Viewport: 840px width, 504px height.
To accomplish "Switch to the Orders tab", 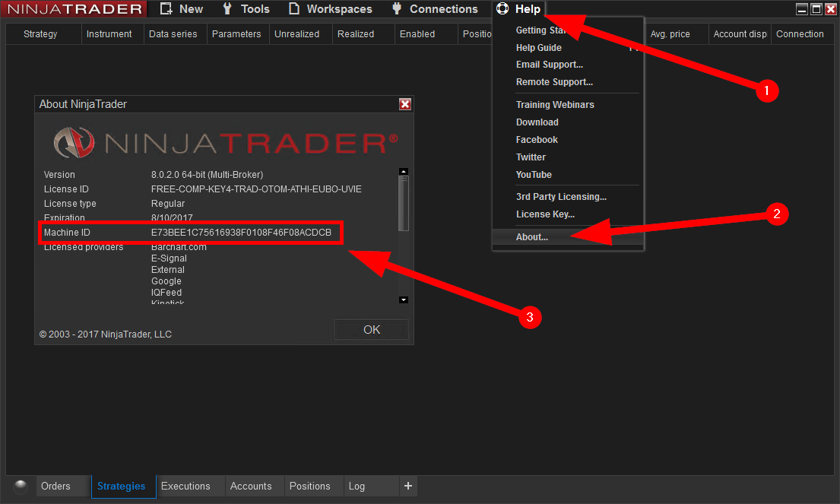I will click(55, 487).
